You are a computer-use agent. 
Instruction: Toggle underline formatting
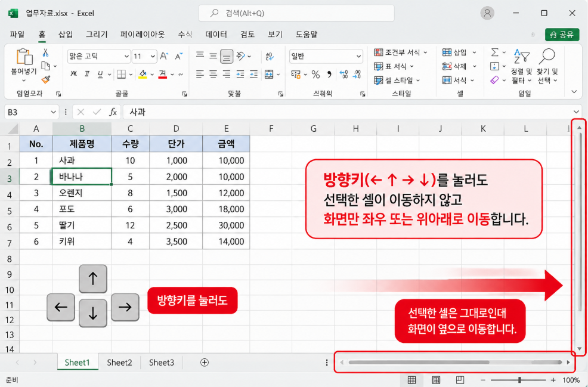click(100, 75)
